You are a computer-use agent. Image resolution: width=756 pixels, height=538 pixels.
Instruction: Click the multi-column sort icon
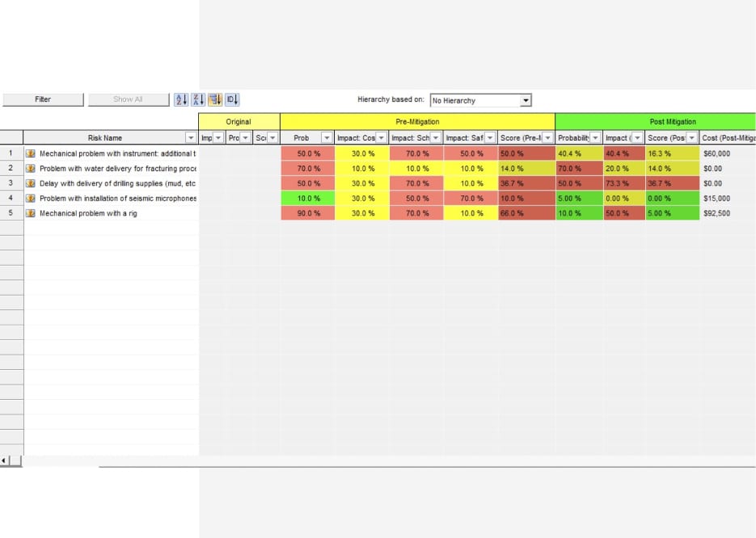click(x=213, y=99)
